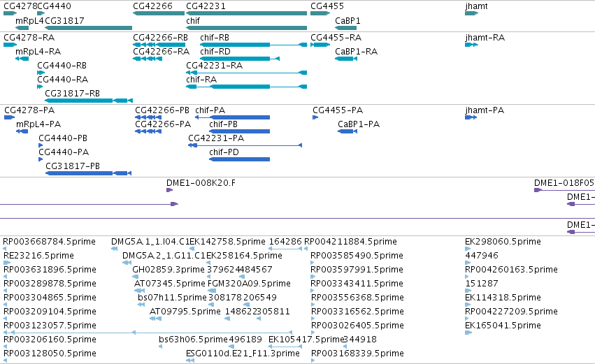Screen dimensions: 595x364
Task: Select the CaBP1-PA protein label
Action: click(x=359, y=124)
